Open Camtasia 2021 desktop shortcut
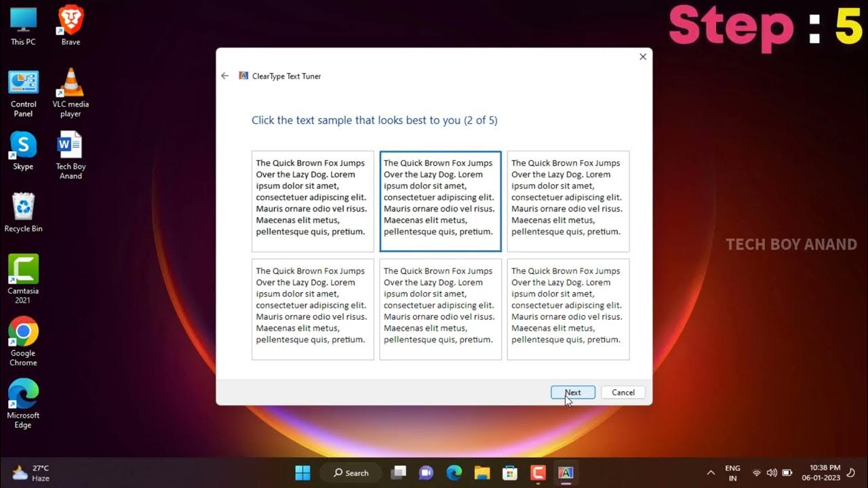Image resolution: width=868 pixels, height=488 pixels. point(23,279)
